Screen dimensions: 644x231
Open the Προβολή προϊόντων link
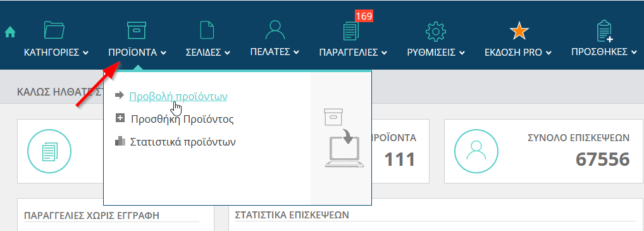[178, 96]
